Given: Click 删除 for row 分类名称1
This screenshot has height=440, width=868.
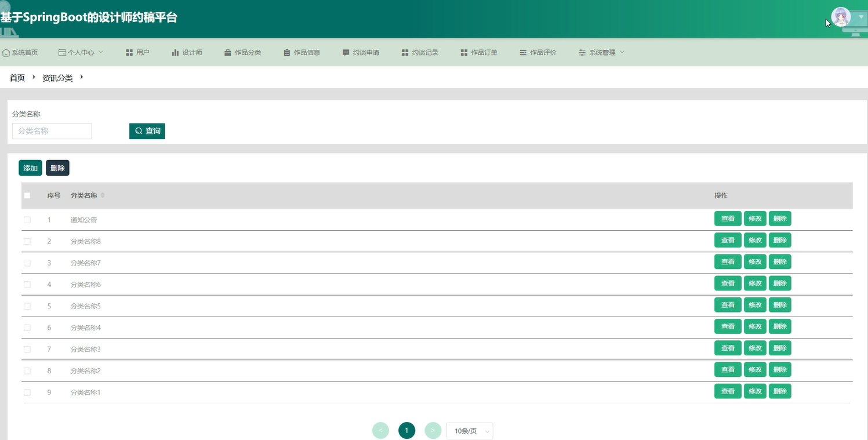Looking at the screenshot, I should tap(780, 391).
